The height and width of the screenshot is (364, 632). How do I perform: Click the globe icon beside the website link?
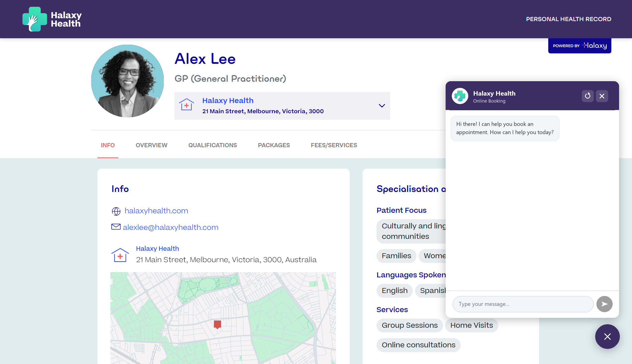point(116,211)
